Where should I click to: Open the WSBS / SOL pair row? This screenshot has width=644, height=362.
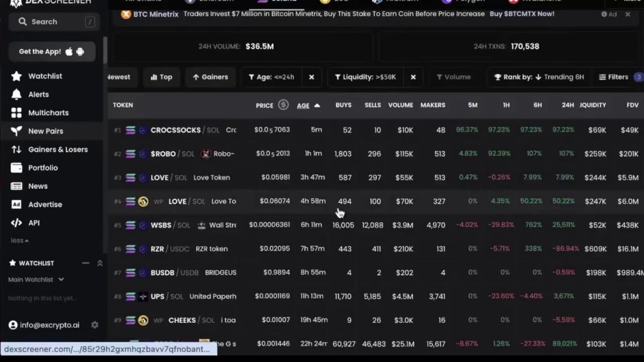coord(376,225)
